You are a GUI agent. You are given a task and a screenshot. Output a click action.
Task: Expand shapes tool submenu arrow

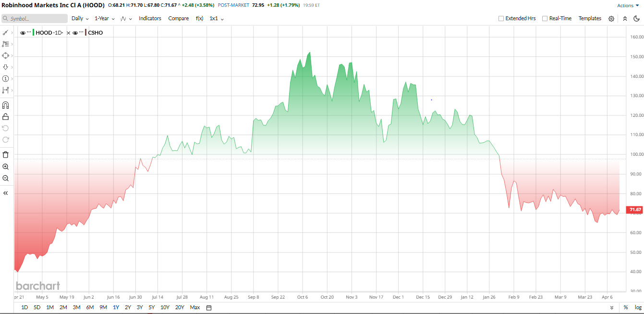(x=12, y=55)
